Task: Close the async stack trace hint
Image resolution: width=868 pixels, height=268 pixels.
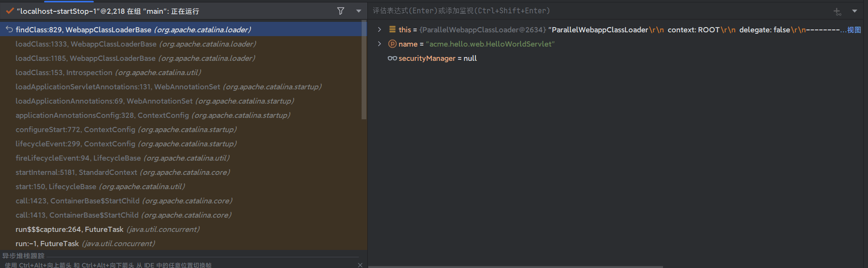Action: (360, 265)
